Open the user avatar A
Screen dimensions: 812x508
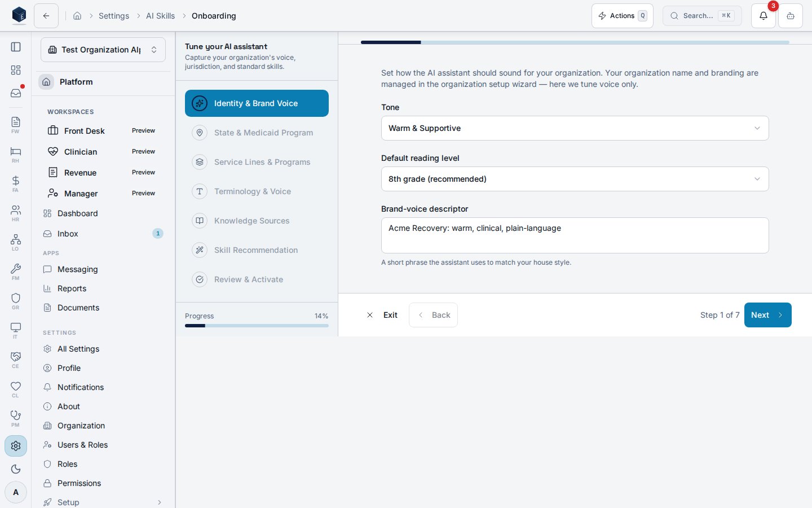pos(16,492)
